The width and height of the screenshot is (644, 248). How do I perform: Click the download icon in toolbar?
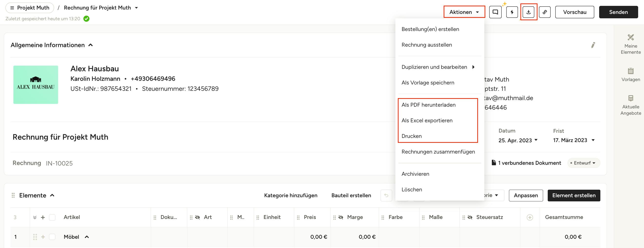pos(528,12)
